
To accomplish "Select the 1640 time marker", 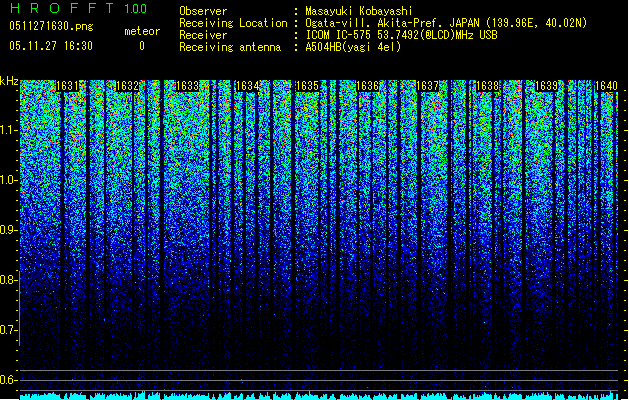I will click(x=607, y=86).
